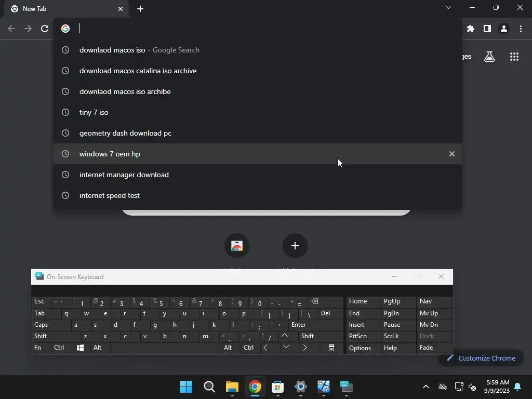Tap Windows logo key on keyboard
532x399 pixels.
pos(81,348)
